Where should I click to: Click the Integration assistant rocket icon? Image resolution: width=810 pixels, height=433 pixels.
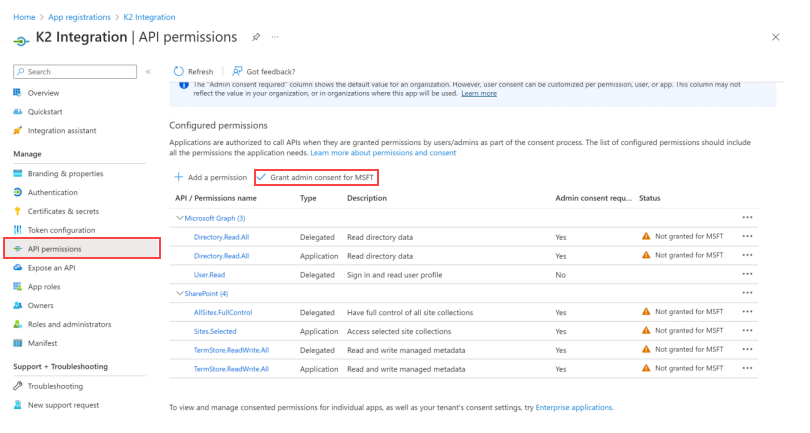coord(18,130)
